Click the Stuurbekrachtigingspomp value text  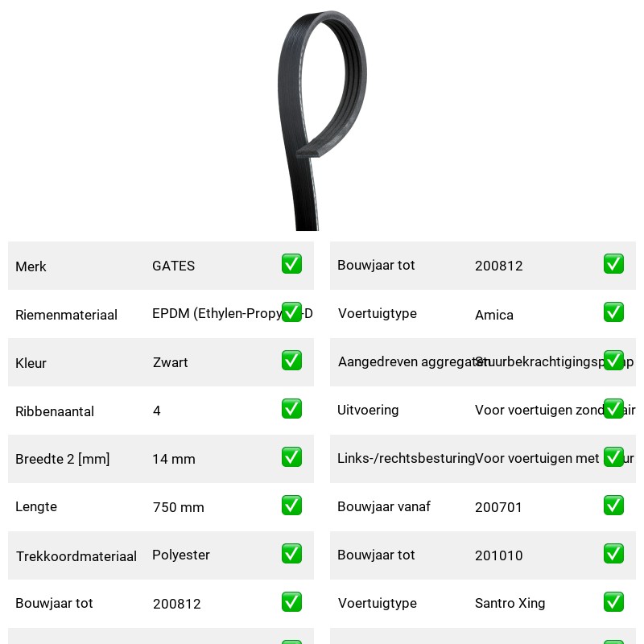pos(555,361)
